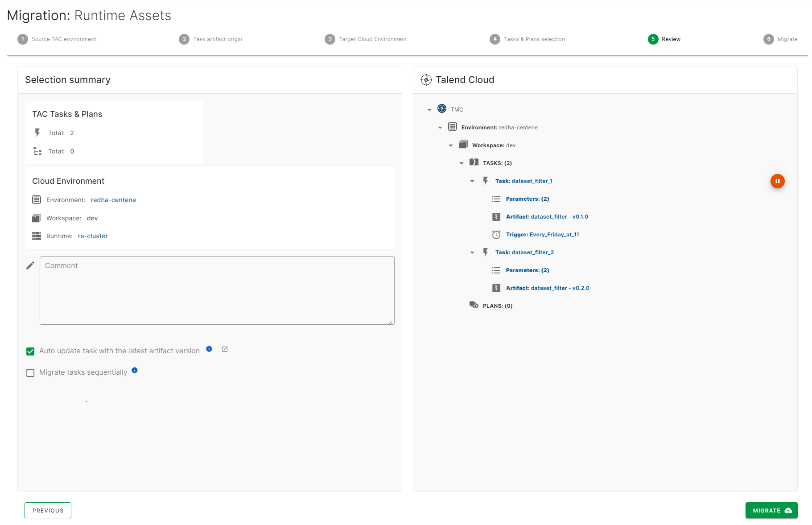Screen dimensions: 812x525
Task: Click the Talend Cloud compass icon
Action: [x=427, y=79]
